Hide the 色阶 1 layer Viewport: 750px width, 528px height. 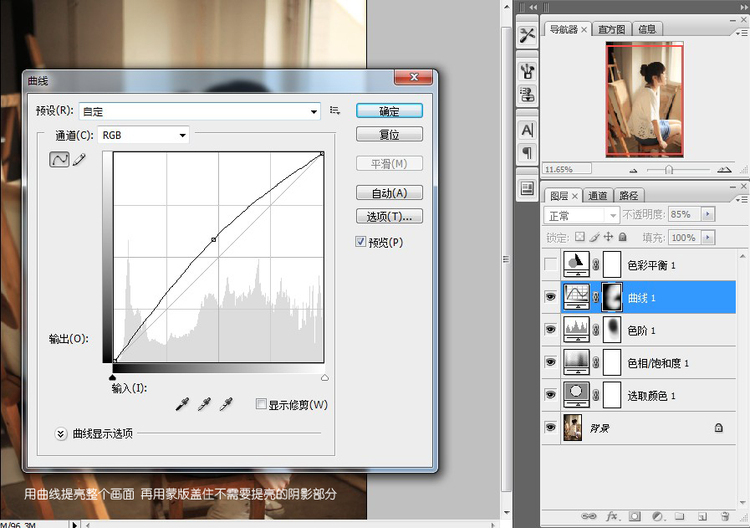pyautogui.click(x=550, y=330)
